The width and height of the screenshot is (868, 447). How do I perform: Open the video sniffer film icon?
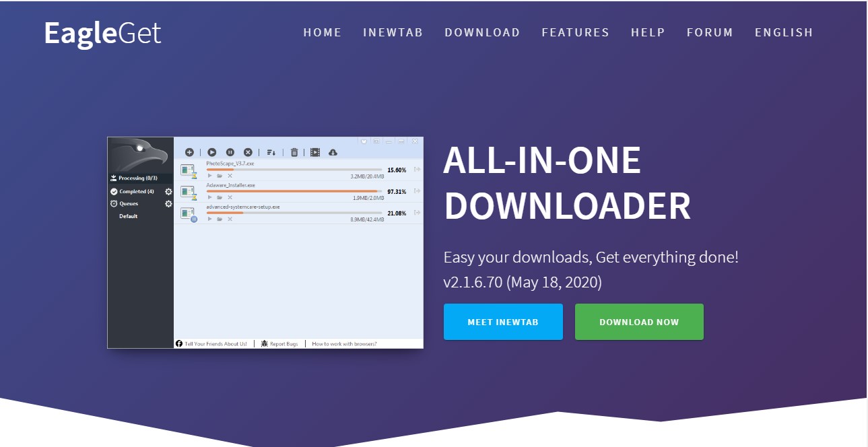tap(315, 152)
